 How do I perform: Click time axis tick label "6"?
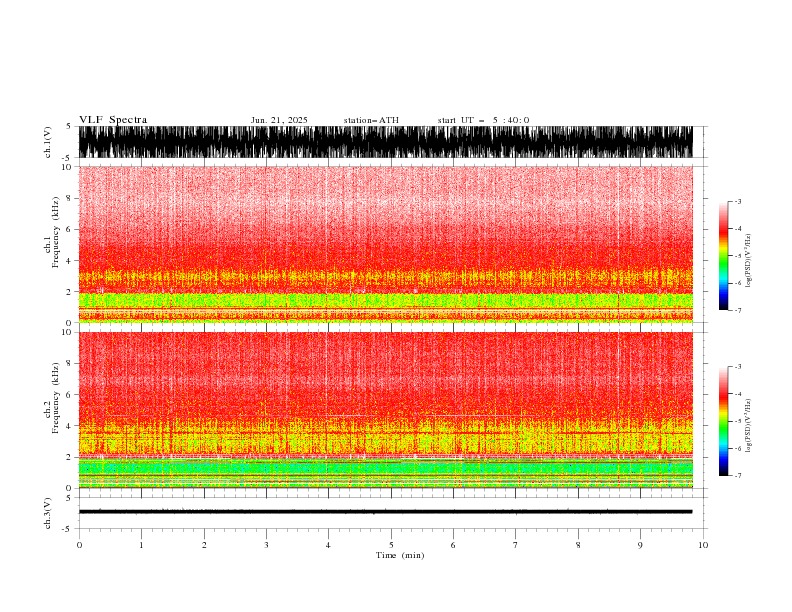click(453, 545)
